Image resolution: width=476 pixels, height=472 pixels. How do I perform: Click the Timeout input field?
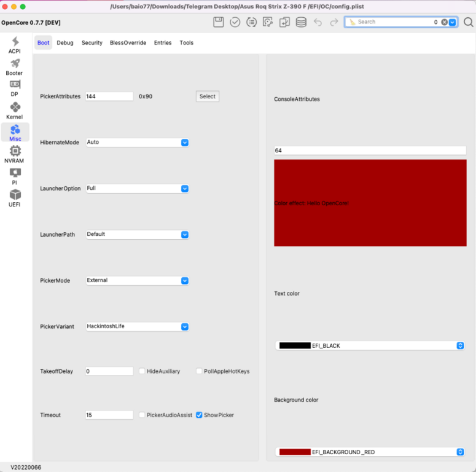[x=109, y=415]
